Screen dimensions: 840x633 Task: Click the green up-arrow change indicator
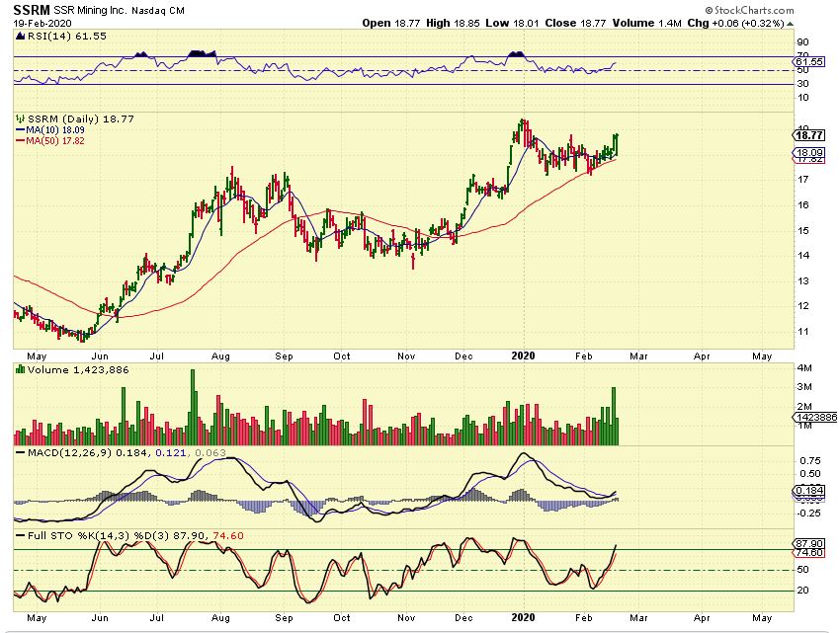coord(791,24)
